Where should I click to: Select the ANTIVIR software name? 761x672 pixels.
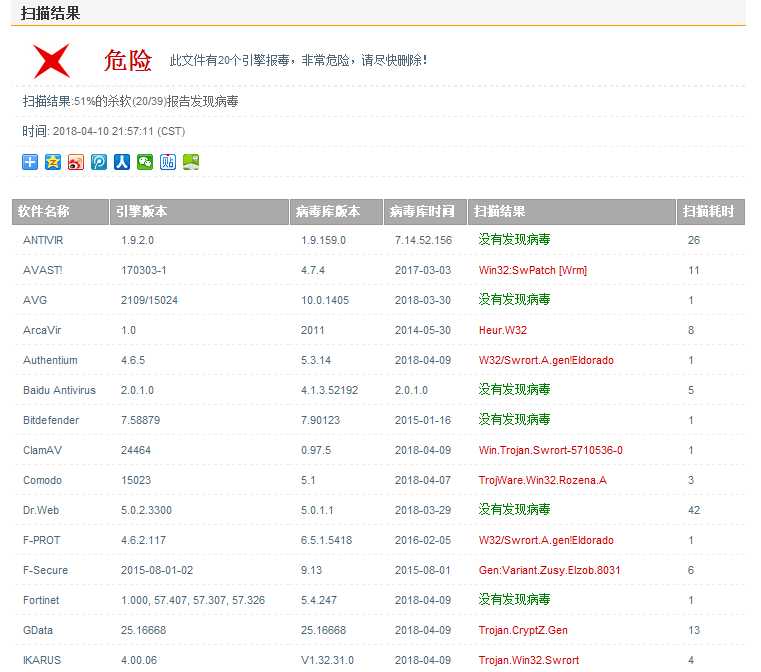click(x=43, y=240)
